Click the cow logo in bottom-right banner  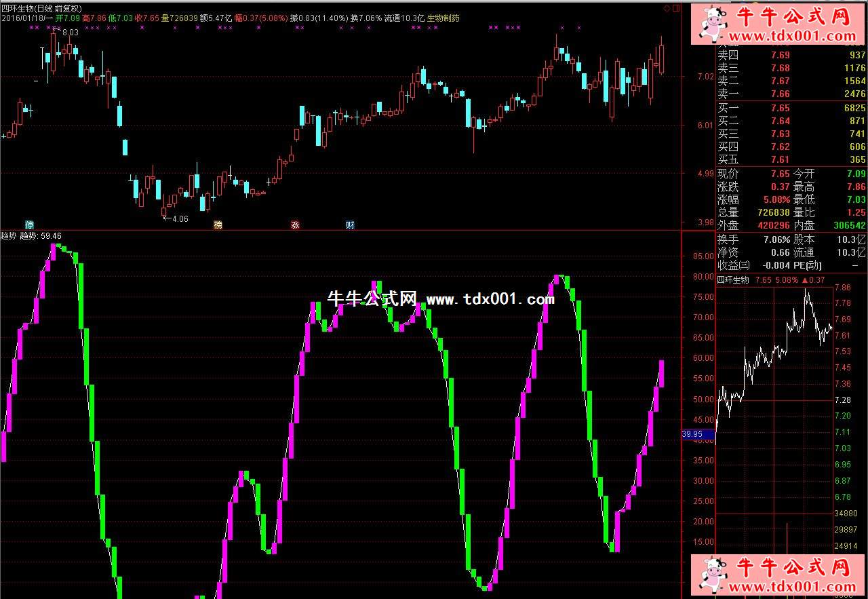click(x=711, y=575)
